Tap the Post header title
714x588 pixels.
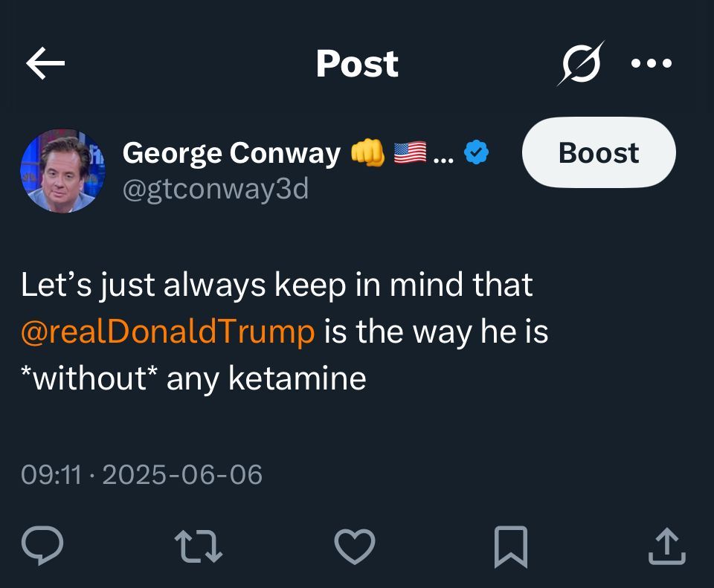(x=358, y=64)
